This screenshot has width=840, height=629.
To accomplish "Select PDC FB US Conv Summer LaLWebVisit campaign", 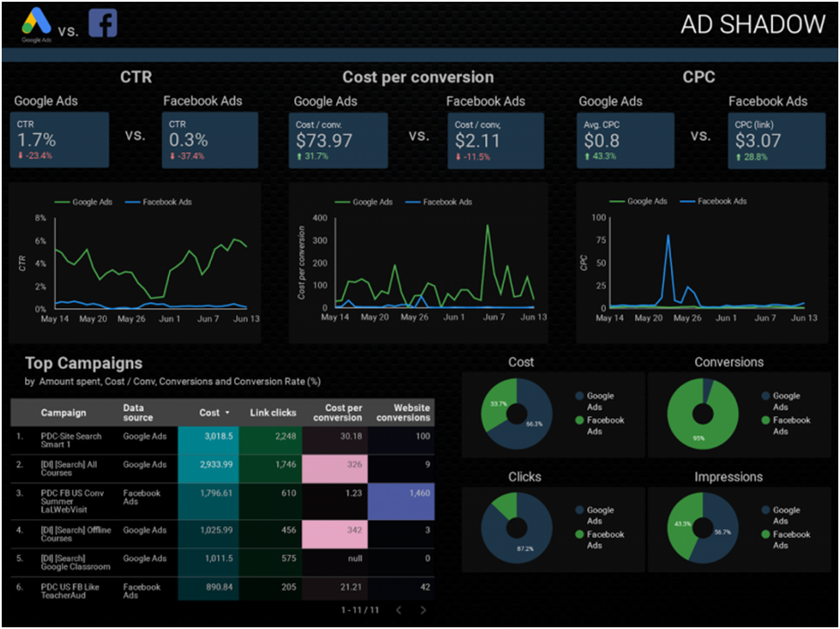I will (x=222, y=501).
